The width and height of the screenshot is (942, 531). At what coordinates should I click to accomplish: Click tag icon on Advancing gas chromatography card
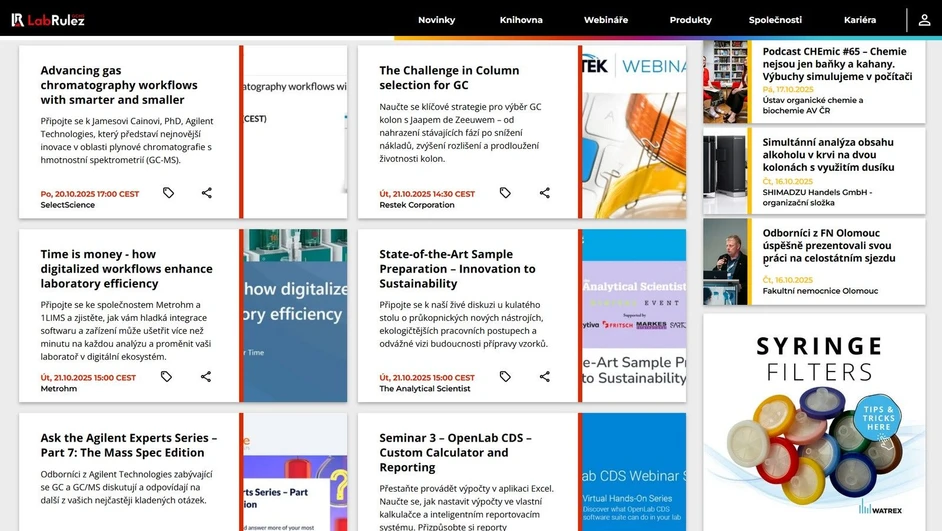pyautogui.click(x=168, y=193)
